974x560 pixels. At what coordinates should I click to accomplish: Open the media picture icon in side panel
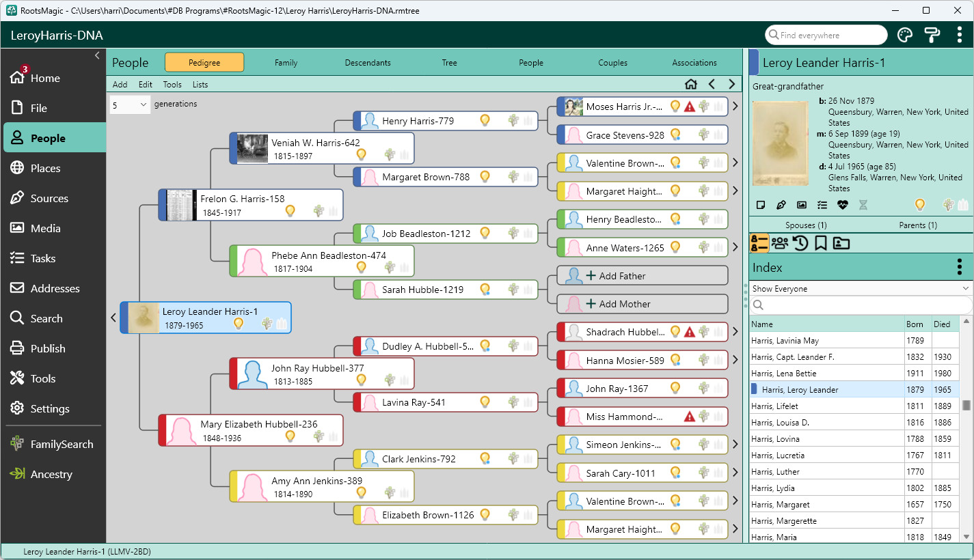(x=801, y=205)
